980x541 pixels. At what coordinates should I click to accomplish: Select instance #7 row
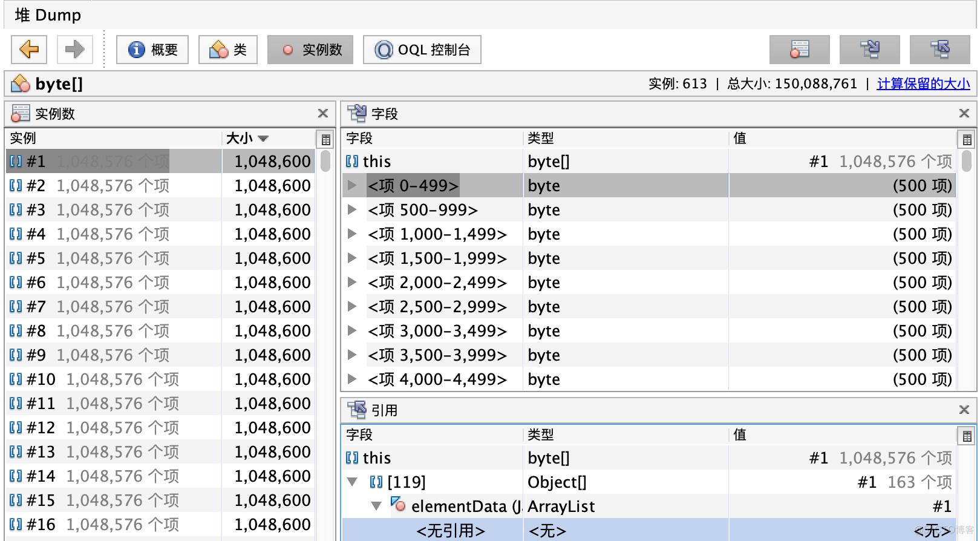coord(160,307)
